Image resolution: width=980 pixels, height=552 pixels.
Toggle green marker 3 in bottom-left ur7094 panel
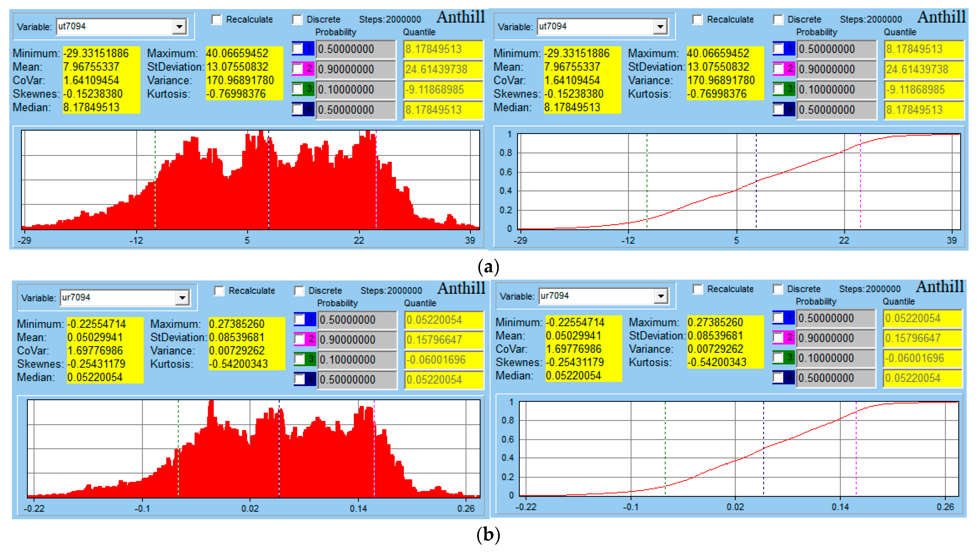[x=300, y=359]
